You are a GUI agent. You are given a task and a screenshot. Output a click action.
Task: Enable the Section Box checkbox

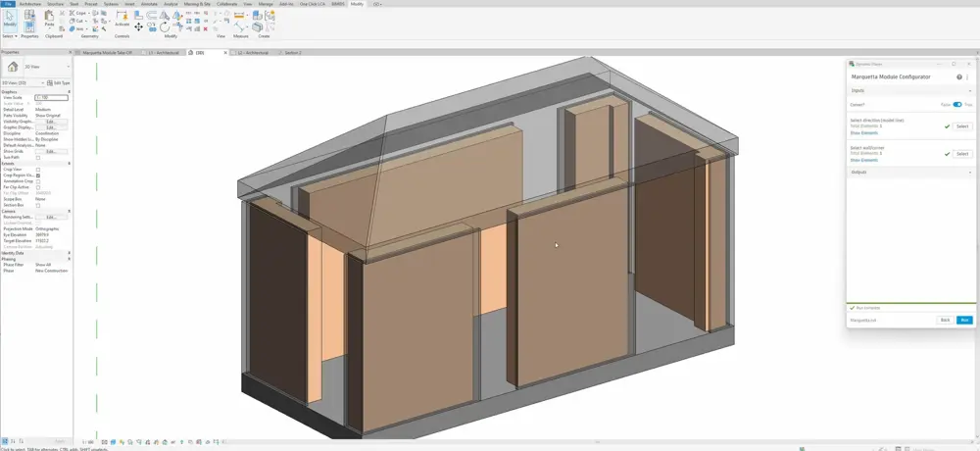click(38, 205)
